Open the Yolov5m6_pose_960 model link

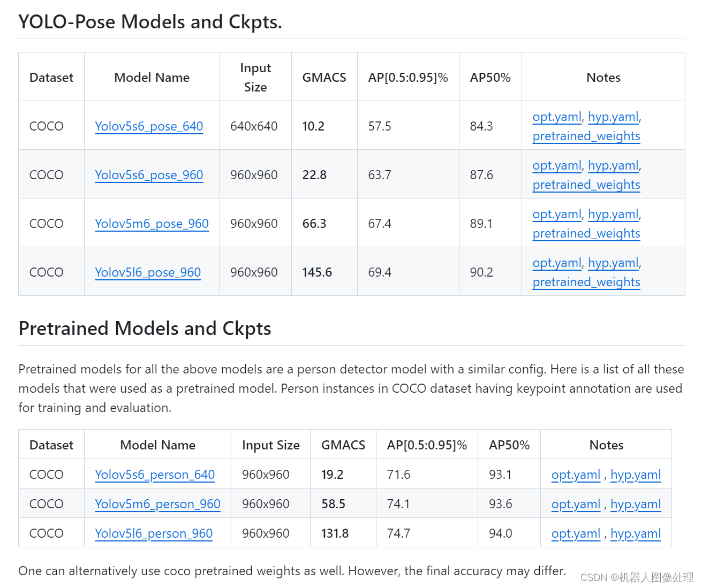pyautogui.click(x=152, y=224)
